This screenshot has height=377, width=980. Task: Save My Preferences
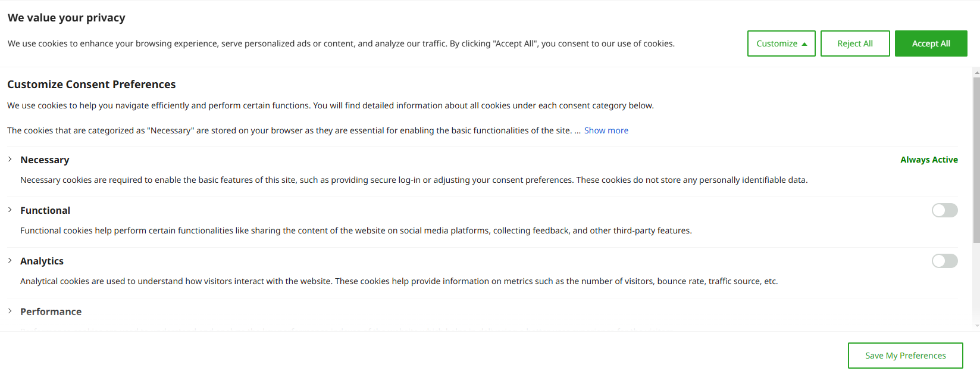pyautogui.click(x=905, y=356)
